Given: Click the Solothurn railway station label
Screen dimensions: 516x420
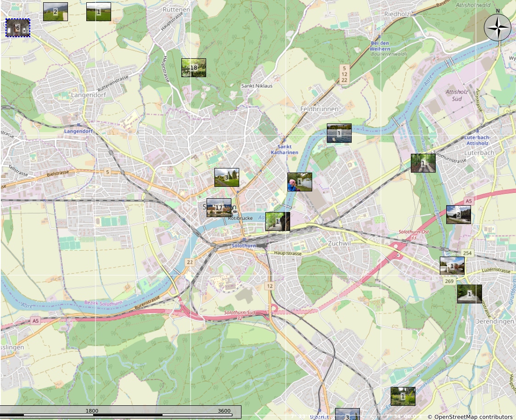Looking at the screenshot, I should (x=243, y=246).
